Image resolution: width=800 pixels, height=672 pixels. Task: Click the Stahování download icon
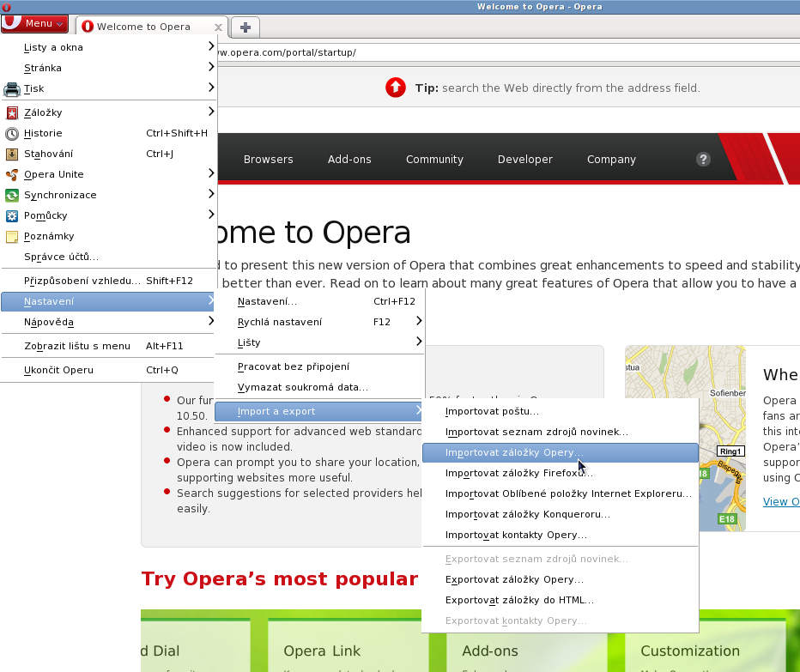pyautogui.click(x=12, y=154)
